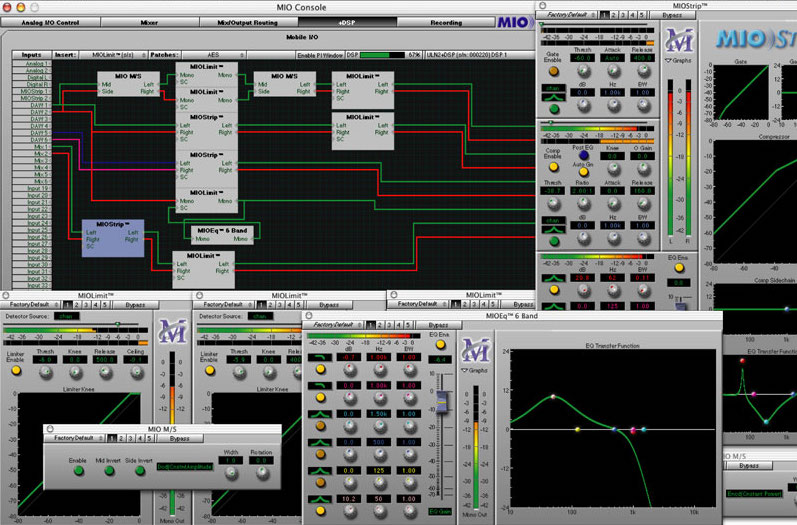This screenshot has height=525, width=797.
Task: Switch to Analog I/O Control tab
Action: (50, 22)
